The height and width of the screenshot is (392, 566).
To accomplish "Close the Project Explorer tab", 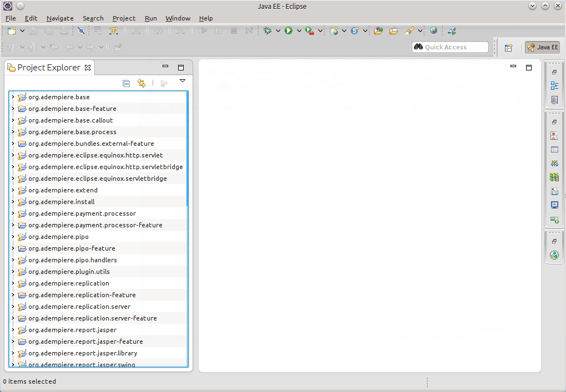I will [x=87, y=68].
